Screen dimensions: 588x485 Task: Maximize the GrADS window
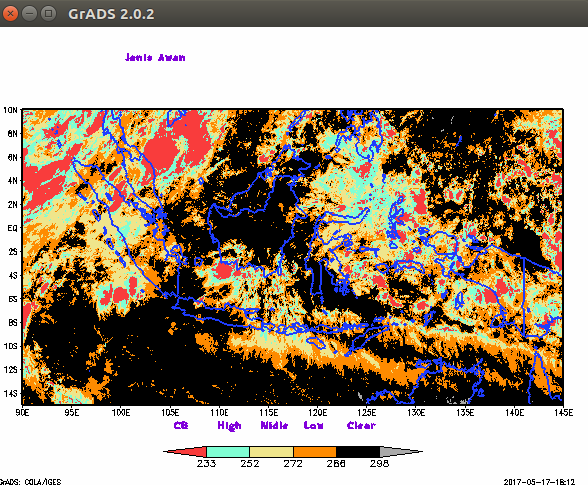click(x=48, y=14)
